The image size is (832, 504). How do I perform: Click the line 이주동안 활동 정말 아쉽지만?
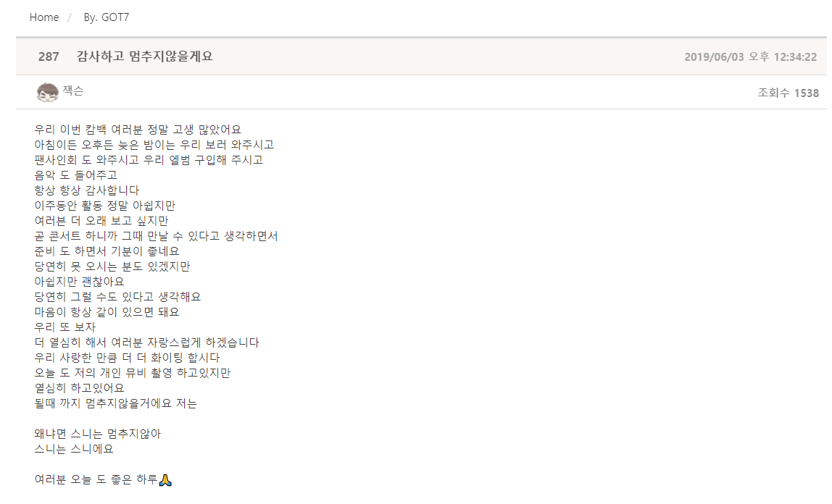coord(104,206)
